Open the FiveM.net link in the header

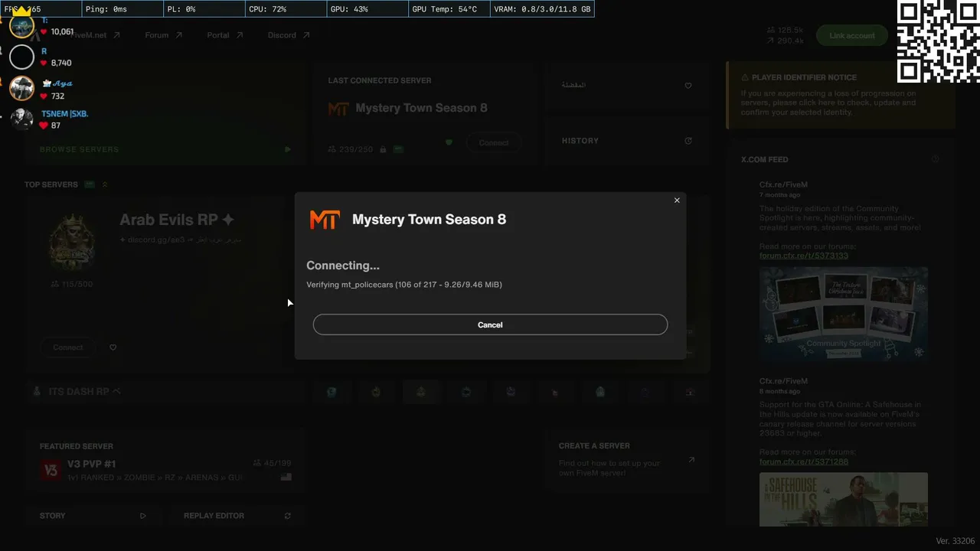pos(96,35)
